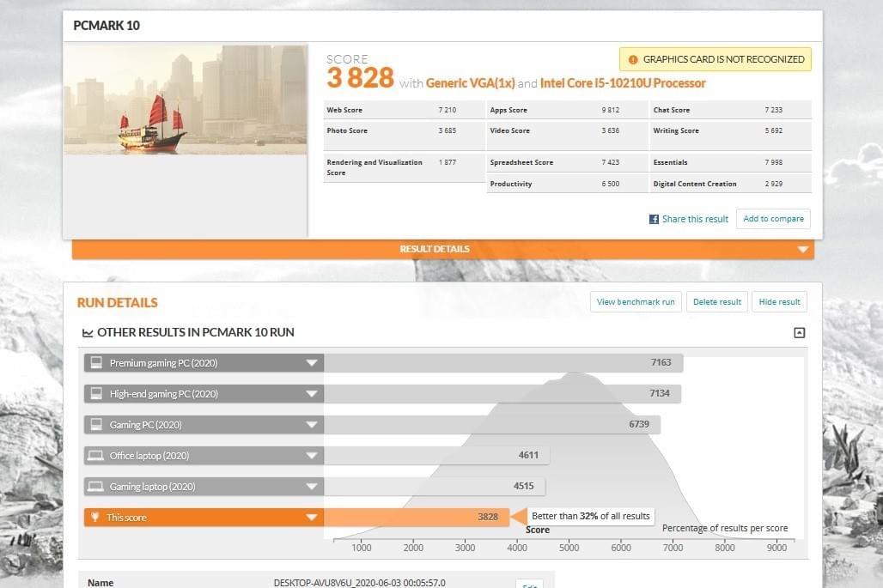The width and height of the screenshot is (883, 588).
Task: Click the desktop icon beside High-end gaming PC
Action: pyautogui.click(x=96, y=394)
